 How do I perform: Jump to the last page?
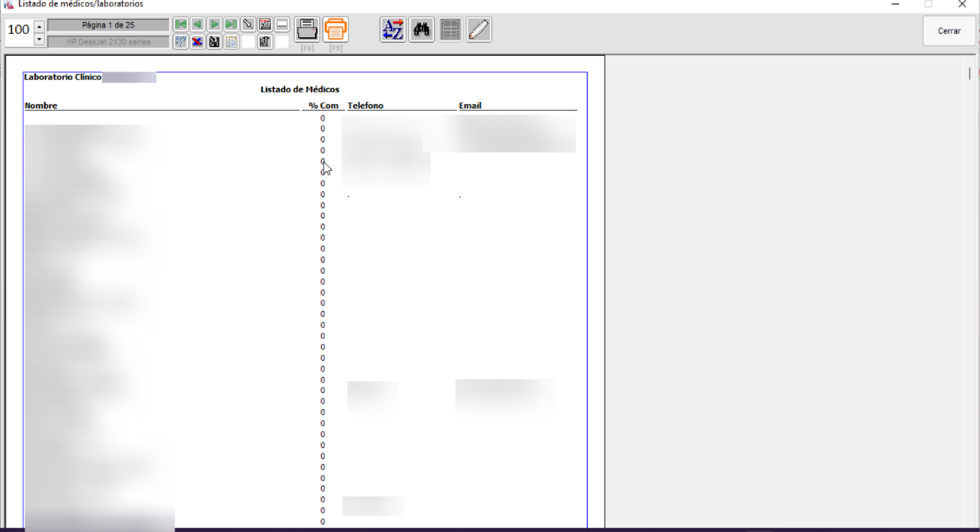231,25
